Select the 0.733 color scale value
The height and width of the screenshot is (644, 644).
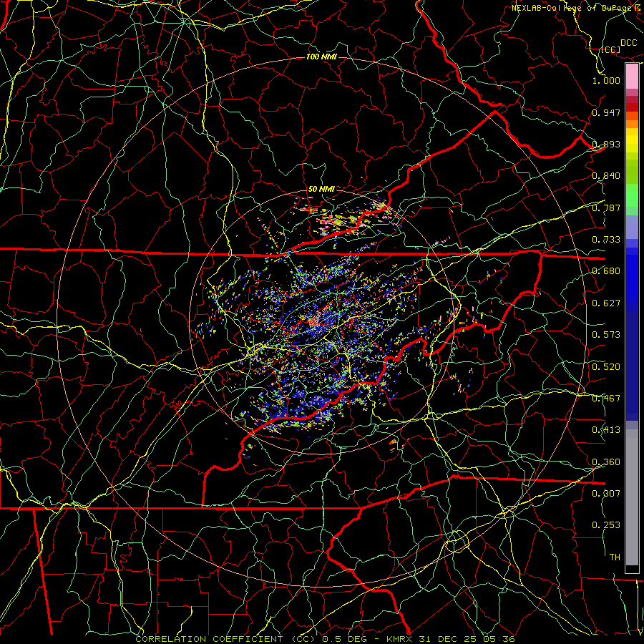(606, 240)
